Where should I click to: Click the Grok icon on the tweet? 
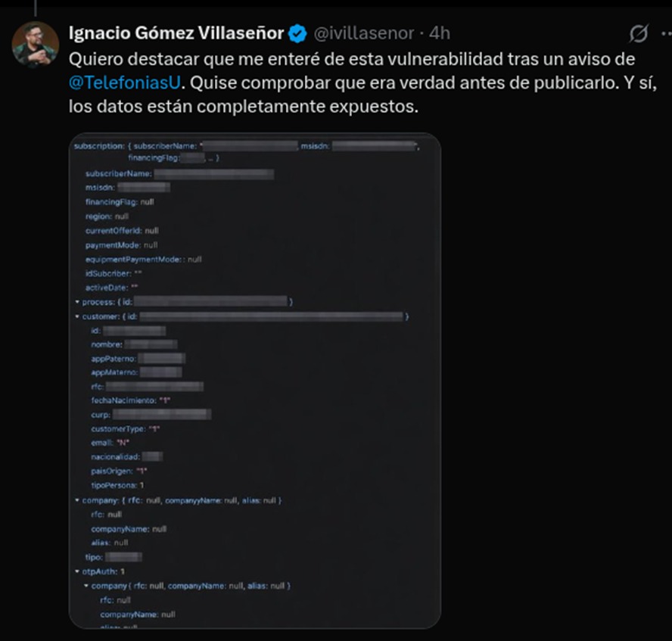639,33
